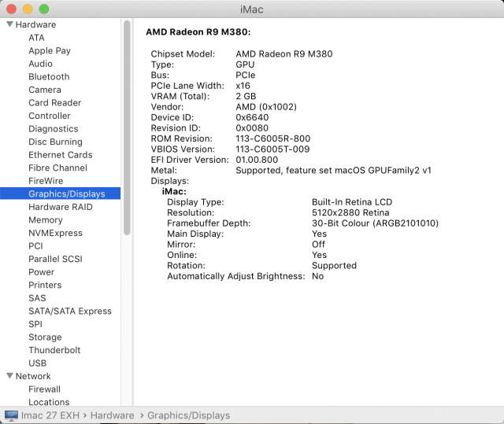Show Memory information
Viewport: 504px width, 424px height.
[45, 220]
